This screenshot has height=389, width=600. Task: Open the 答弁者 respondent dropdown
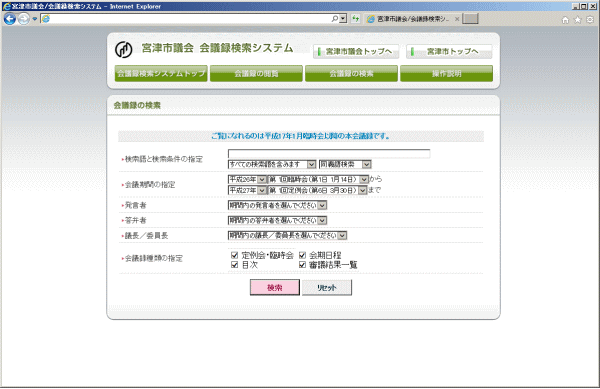pos(277,221)
